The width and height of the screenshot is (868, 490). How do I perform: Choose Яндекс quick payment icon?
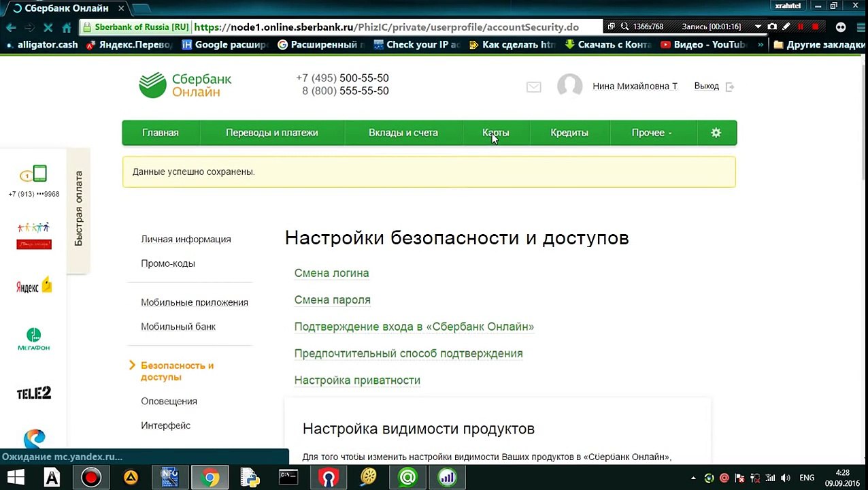pos(34,286)
